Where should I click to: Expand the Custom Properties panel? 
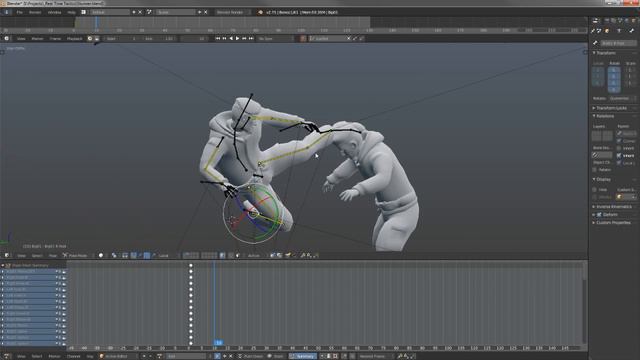click(612, 223)
